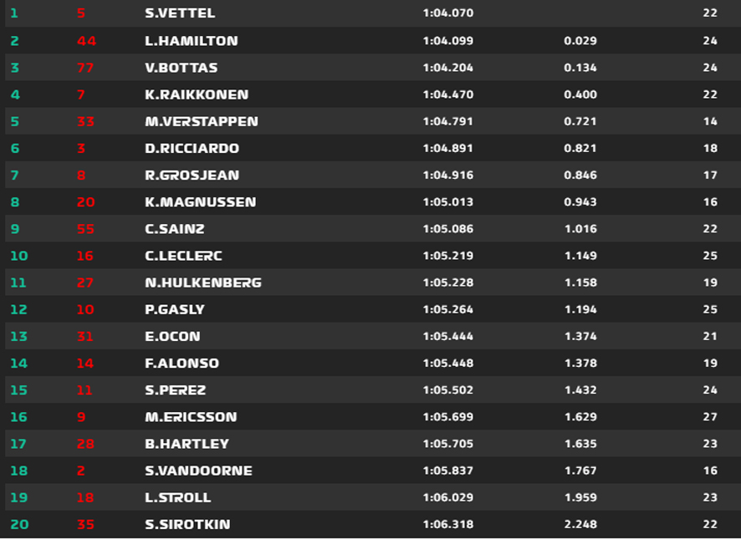Click E.OCON driver name

172,336
